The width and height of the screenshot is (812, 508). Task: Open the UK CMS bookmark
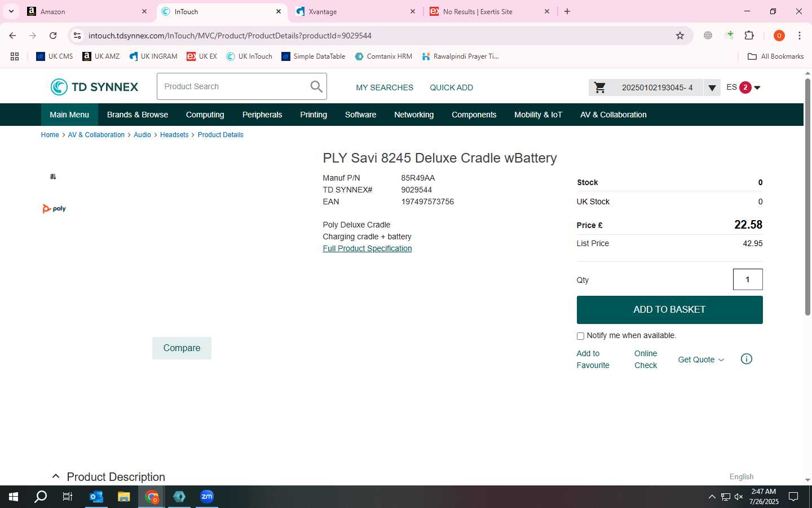55,56
